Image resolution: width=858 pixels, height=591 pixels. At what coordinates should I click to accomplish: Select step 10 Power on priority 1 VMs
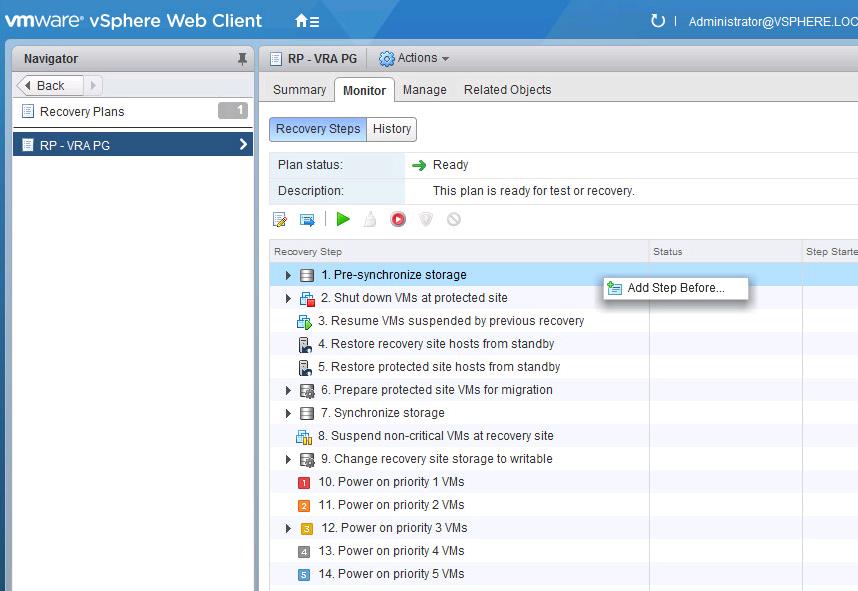[391, 482]
